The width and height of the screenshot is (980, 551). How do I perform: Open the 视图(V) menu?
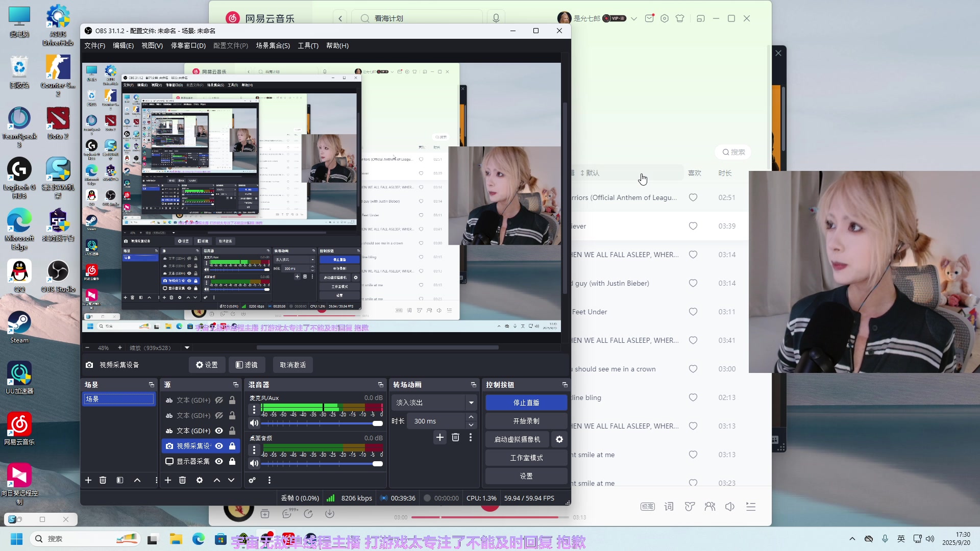152,45
